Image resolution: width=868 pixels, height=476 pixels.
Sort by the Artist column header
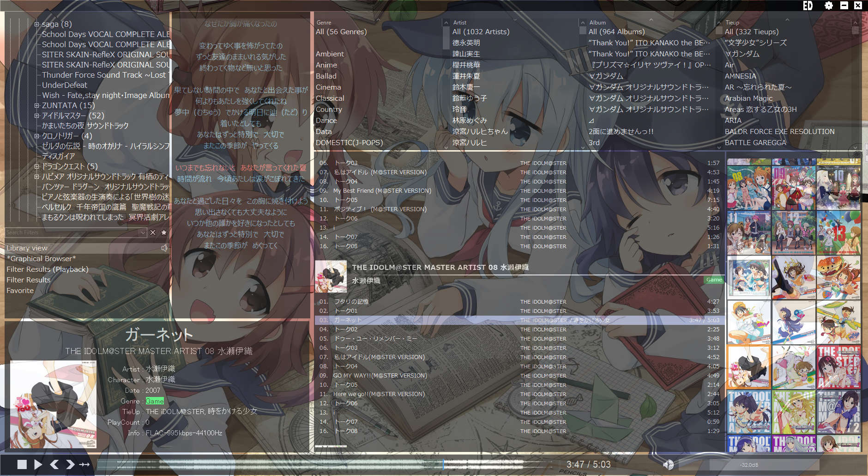[x=460, y=22]
